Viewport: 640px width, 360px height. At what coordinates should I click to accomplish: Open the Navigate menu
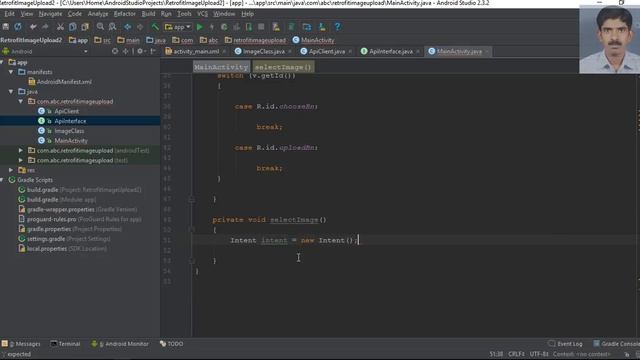tap(50, 14)
